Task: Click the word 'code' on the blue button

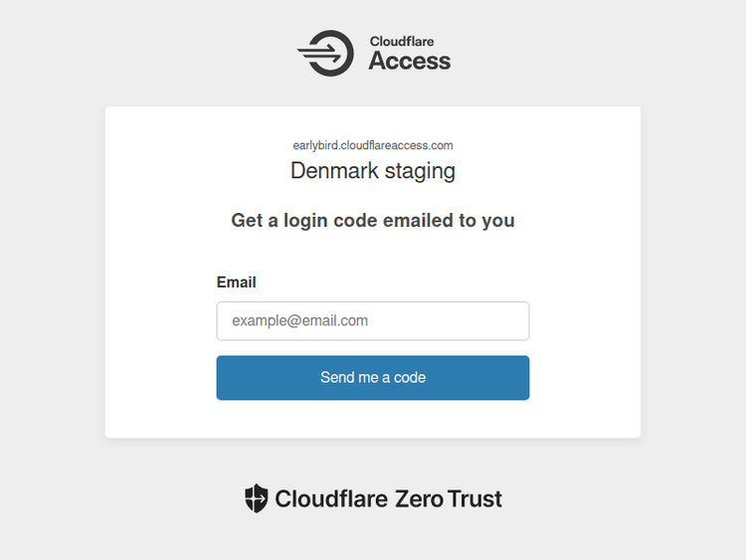Action: click(410, 378)
